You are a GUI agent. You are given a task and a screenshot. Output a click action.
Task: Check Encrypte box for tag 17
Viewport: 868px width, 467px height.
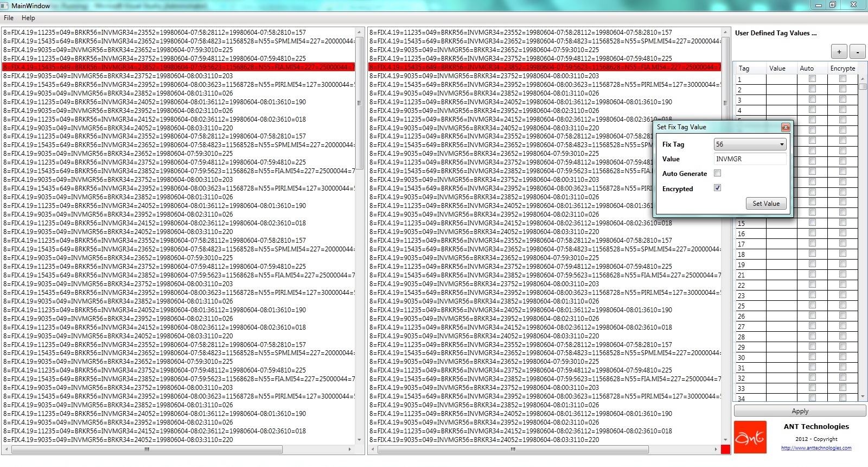843,243
